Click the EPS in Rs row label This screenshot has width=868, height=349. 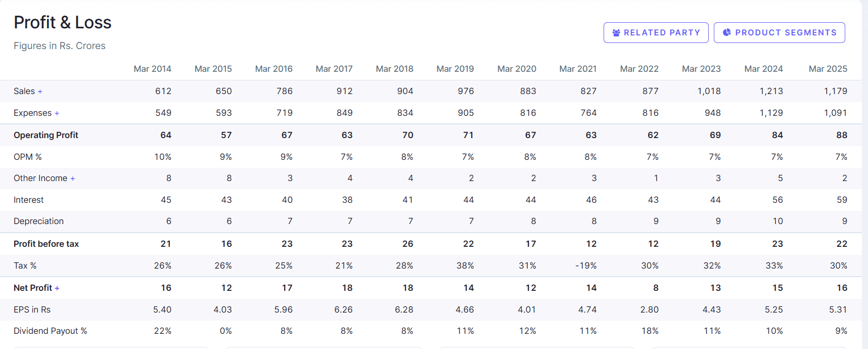pyautogui.click(x=32, y=309)
